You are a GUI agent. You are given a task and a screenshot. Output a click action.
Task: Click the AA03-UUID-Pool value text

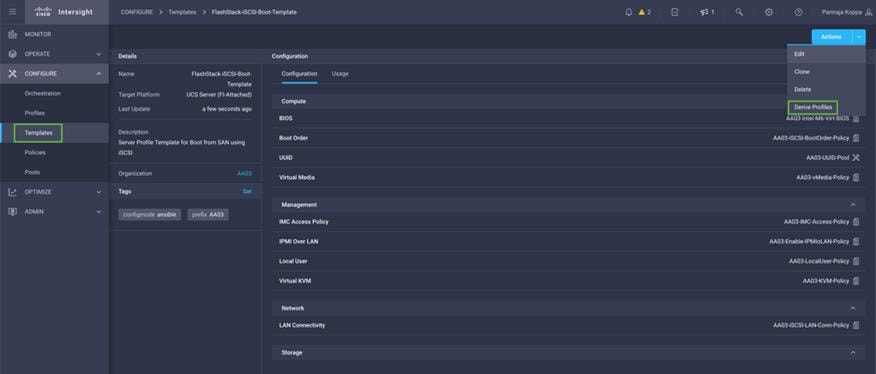click(827, 158)
